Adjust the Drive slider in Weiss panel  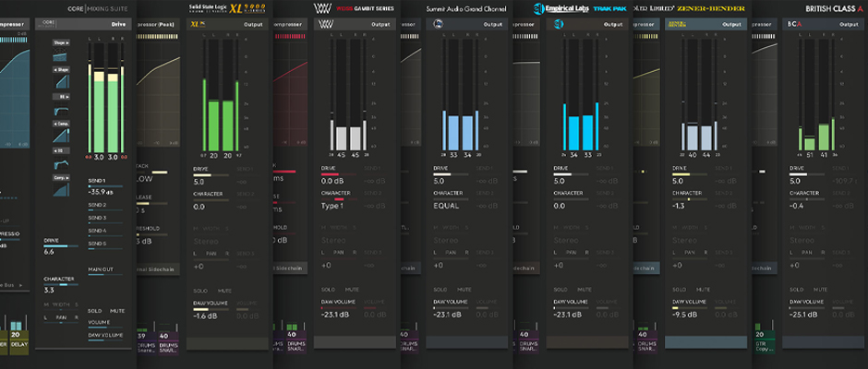pos(338,173)
